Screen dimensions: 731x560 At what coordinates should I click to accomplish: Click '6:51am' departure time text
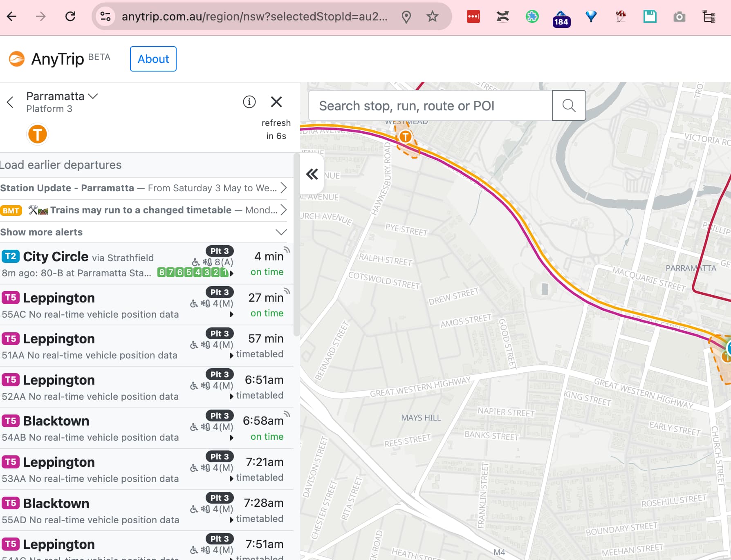coord(264,380)
